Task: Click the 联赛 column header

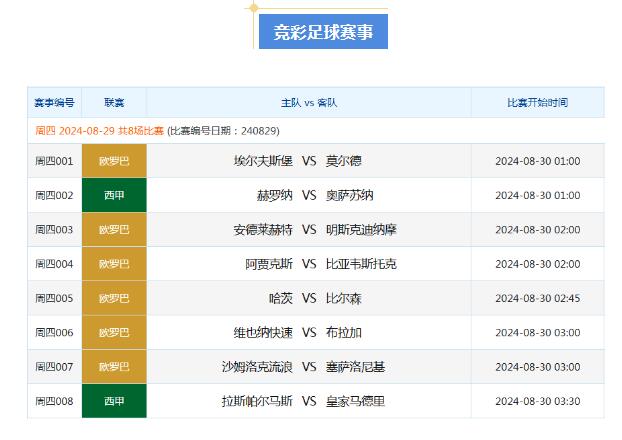Action: 114,103
